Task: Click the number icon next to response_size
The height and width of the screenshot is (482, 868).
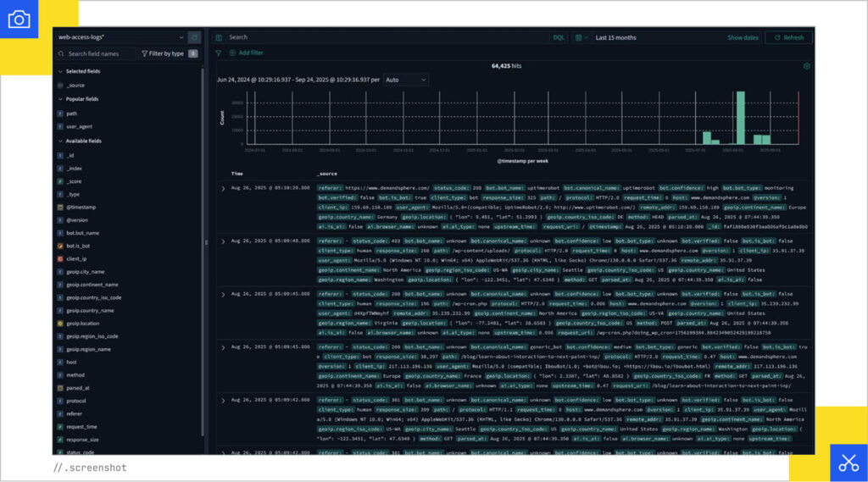Action: 60,440
